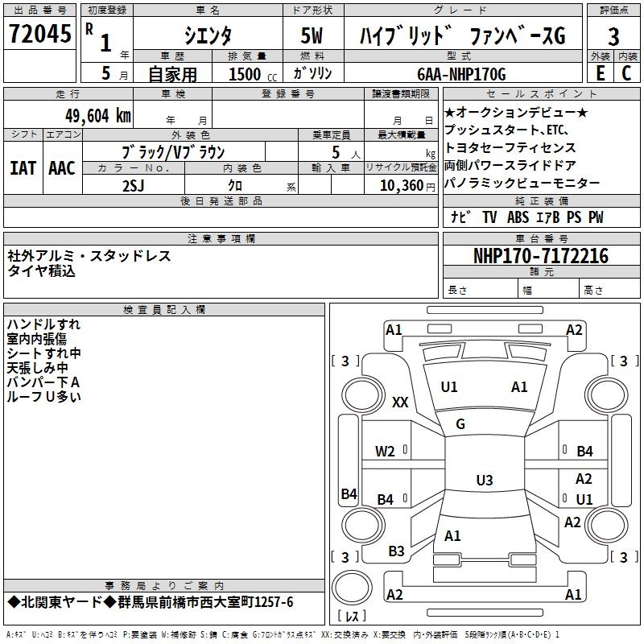Click exterior grade E
644x644 pixels.
point(601,73)
